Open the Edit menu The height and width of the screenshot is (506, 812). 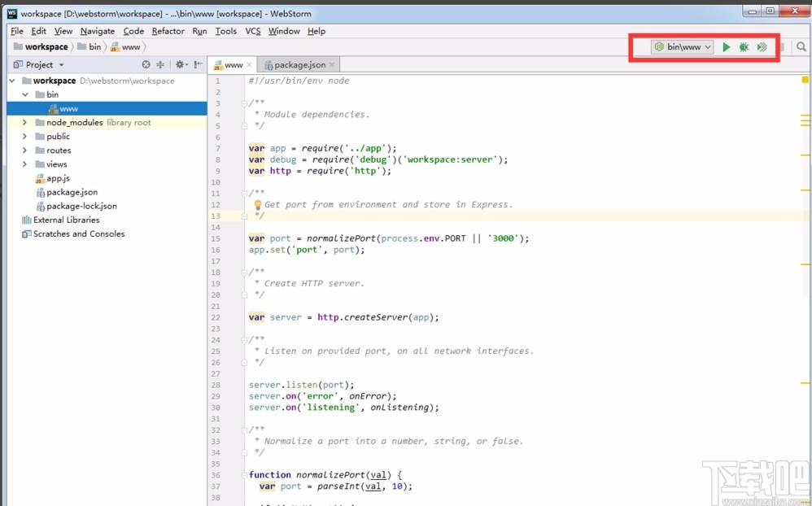38,31
